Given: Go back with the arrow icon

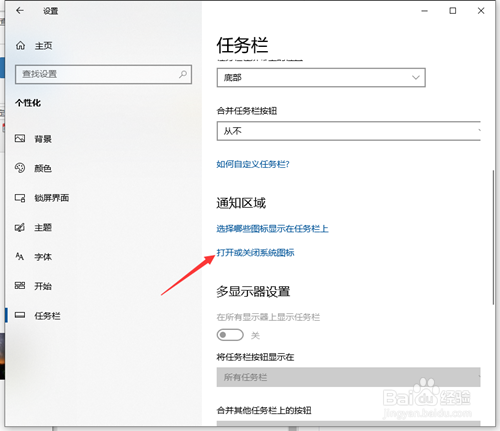Looking at the screenshot, I should coord(20,11).
